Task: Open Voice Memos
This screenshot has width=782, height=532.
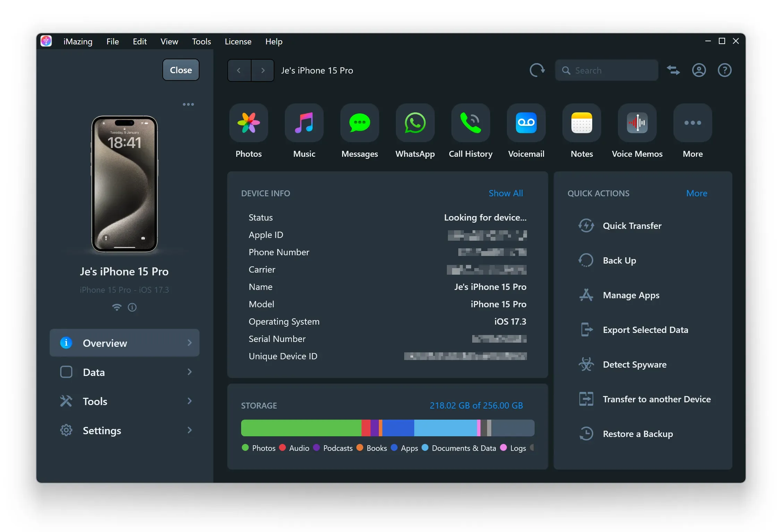Action: 637,123
